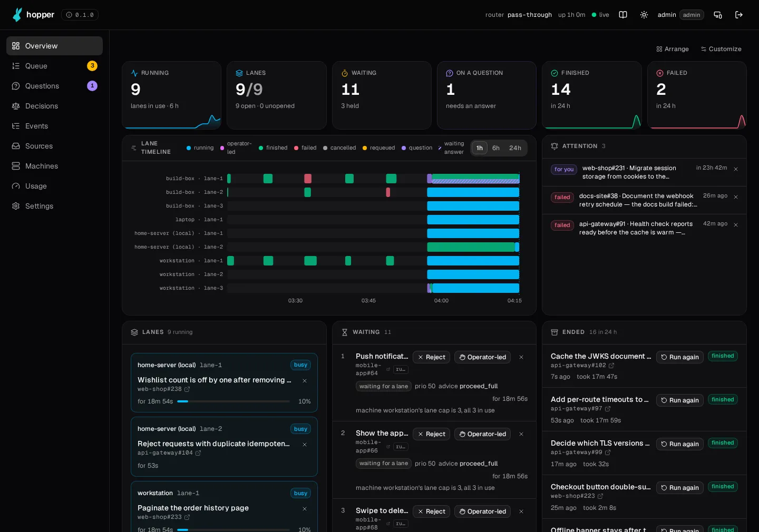Dismiss the api-gateway#91 failed alert
Image resolution: width=759 pixels, height=532 pixels.
tap(736, 225)
